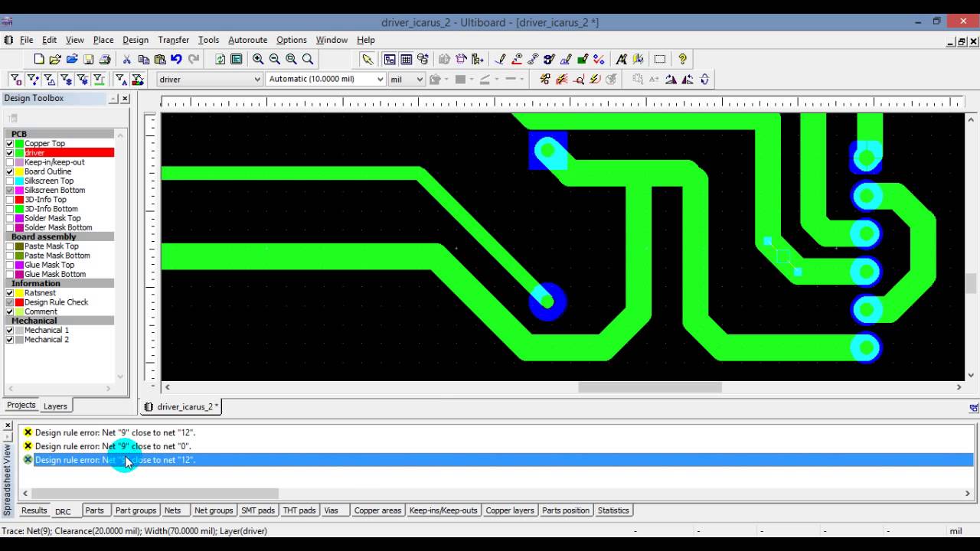Click the Zoom out magnifier
Screen dimensions: 980x551
pyautogui.click(x=275, y=59)
